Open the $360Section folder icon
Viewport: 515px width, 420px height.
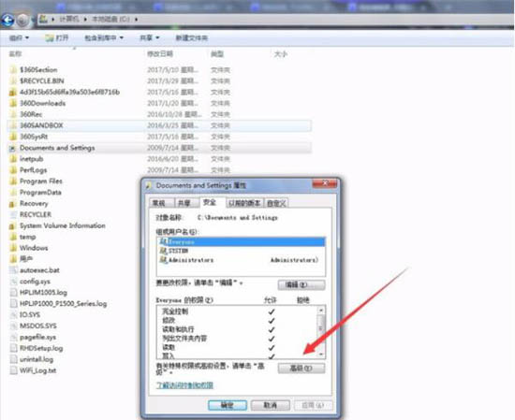pyautogui.click(x=13, y=69)
